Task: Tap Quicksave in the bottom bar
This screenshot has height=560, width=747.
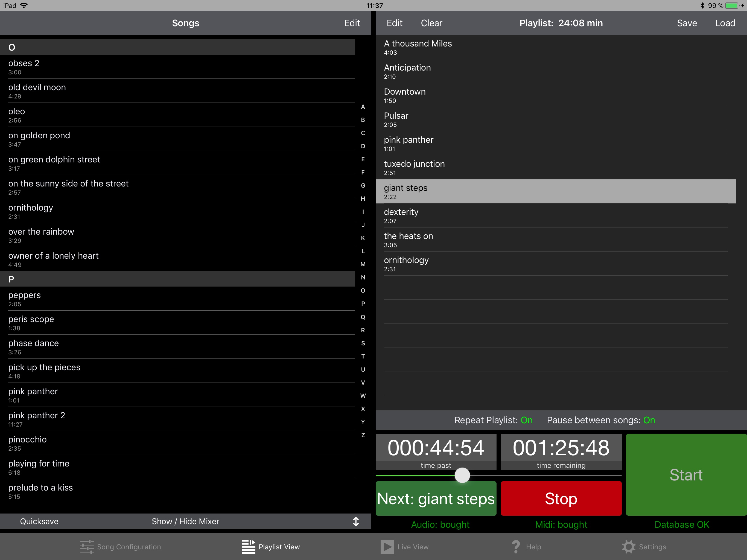Action: (39, 521)
